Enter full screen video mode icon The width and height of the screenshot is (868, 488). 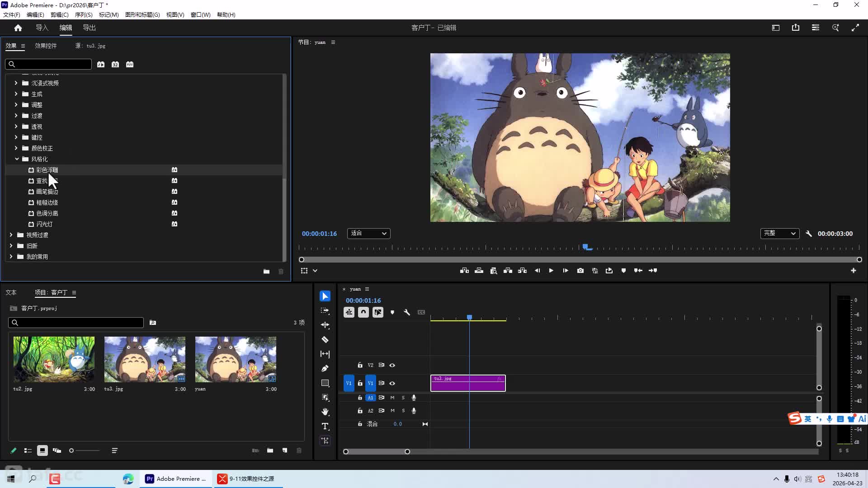pos(855,28)
